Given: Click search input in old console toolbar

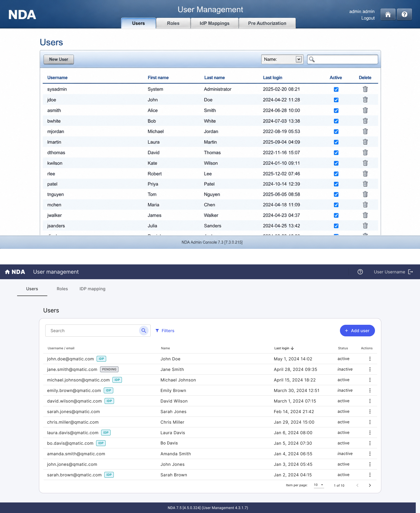Looking at the screenshot, I should [x=343, y=59].
